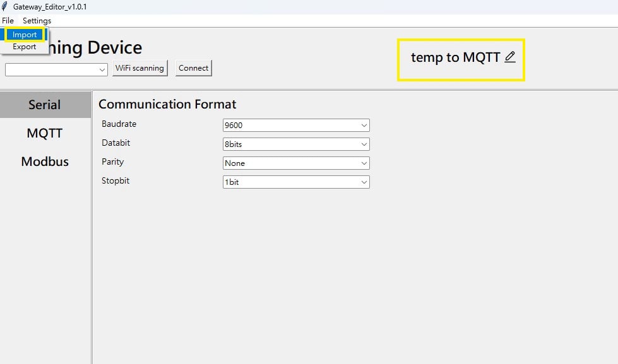The width and height of the screenshot is (618, 364).
Task: Click the feather app icon in title bar
Action: tap(5, 6)
